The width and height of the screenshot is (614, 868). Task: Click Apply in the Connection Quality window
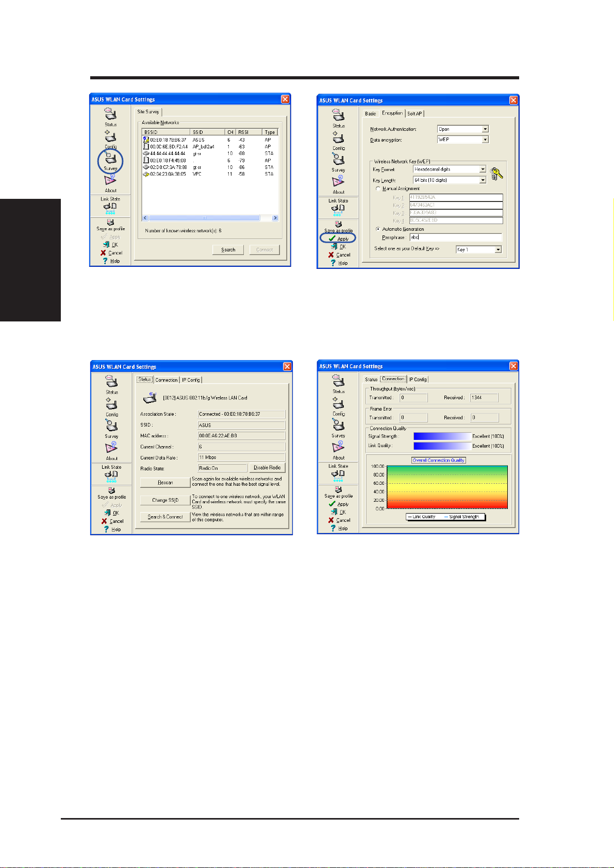point(339,504)
